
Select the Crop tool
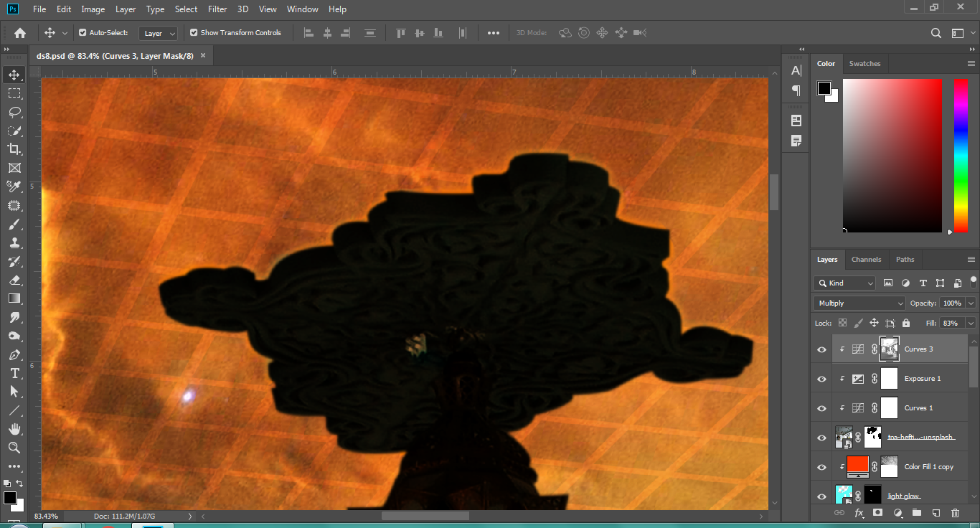14,149
